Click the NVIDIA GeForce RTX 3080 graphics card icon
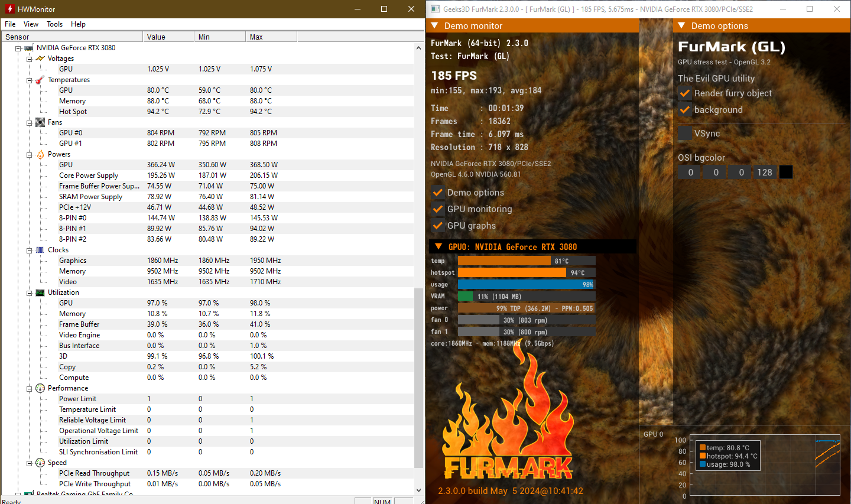 pos(28,48)
